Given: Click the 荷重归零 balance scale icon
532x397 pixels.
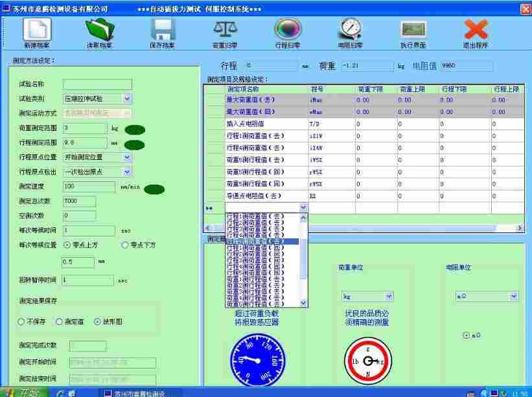Looking at the screenshot, I should click(x=224, y=31).
